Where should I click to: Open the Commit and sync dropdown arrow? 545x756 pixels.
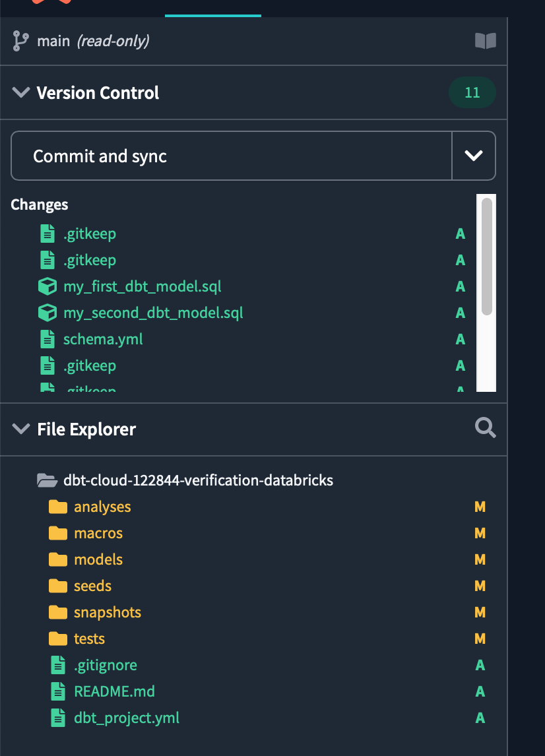pyautogui.click(x=473, y=156)
